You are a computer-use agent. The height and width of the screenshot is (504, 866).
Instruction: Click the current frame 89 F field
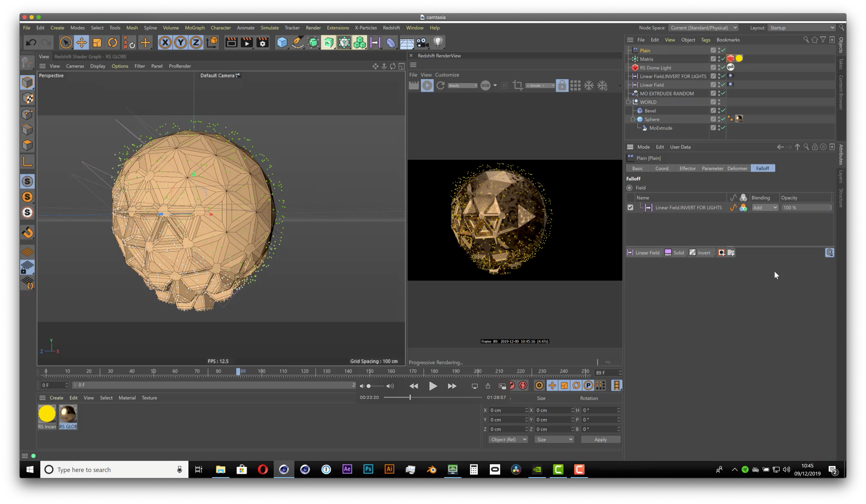608,373
